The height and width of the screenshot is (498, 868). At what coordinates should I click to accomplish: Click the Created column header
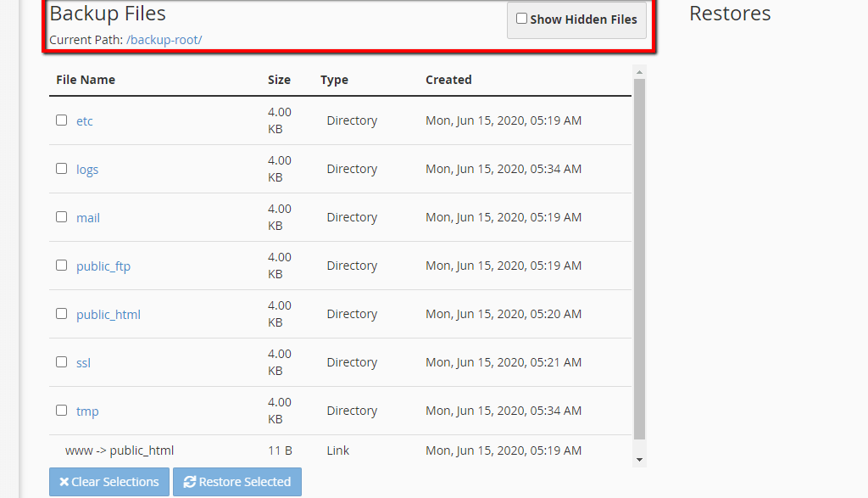click(x=448, y=80)
